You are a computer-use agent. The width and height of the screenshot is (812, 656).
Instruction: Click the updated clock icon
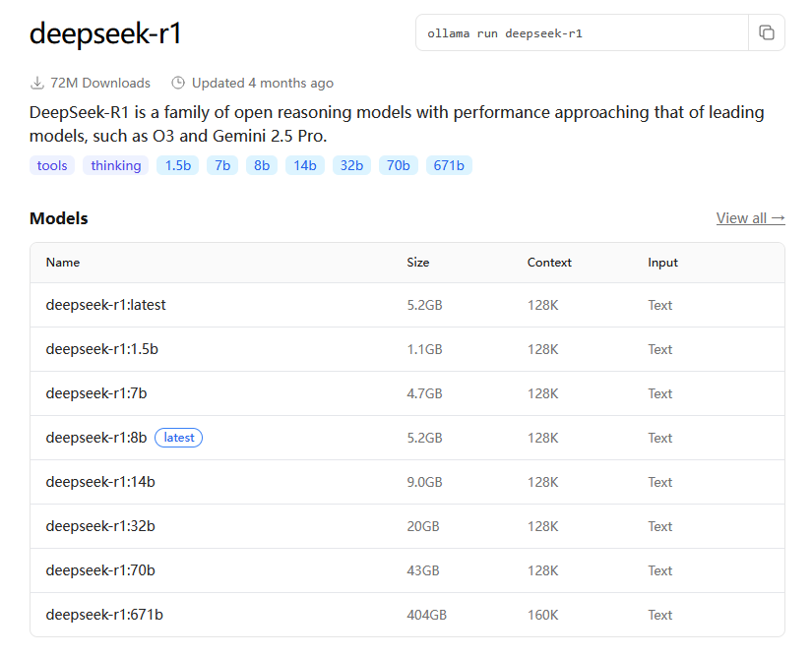pos(178,83)
